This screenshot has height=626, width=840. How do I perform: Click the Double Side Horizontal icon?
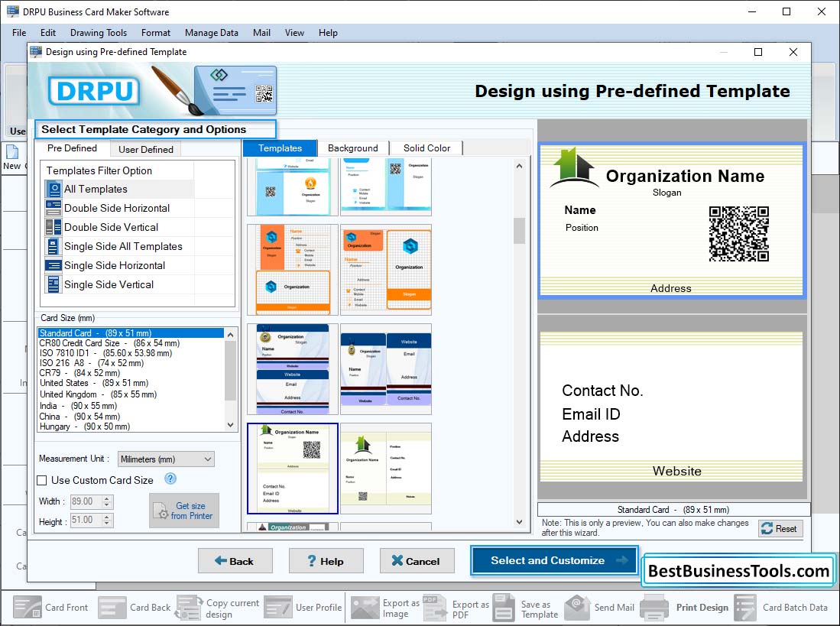(54, 208)
